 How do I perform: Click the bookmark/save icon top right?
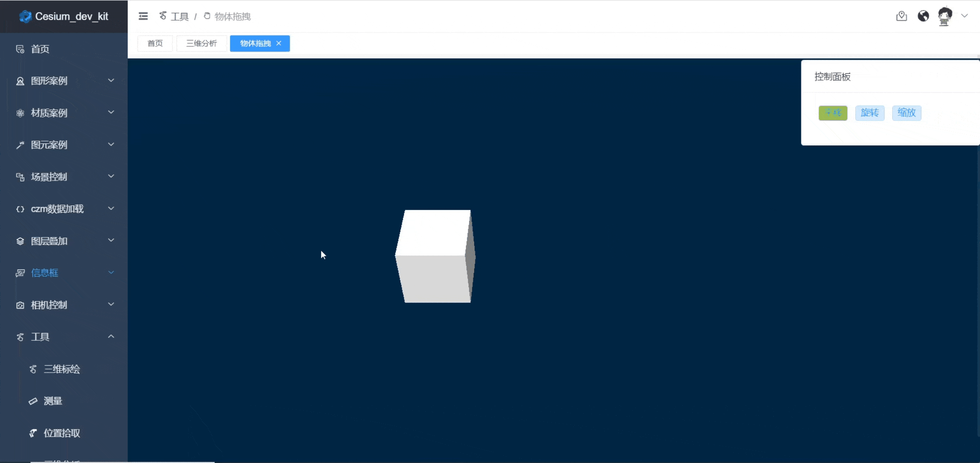(x=901, y=15)
